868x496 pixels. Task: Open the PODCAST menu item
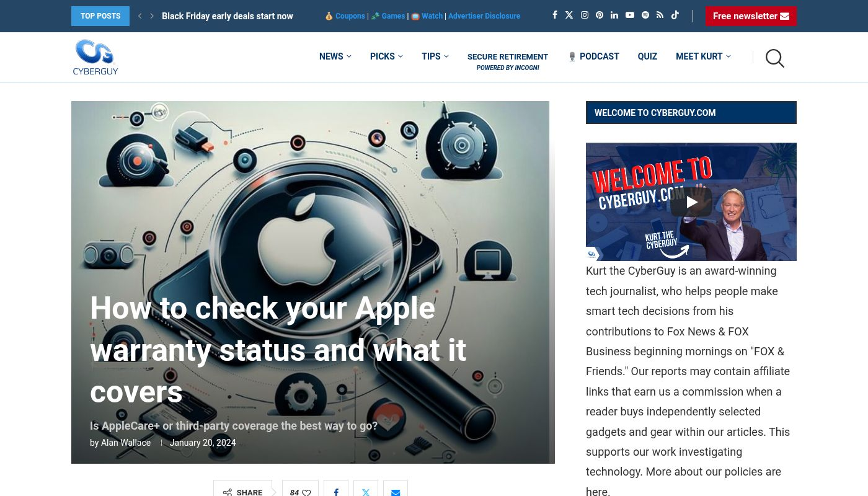(x=593, y=56)
